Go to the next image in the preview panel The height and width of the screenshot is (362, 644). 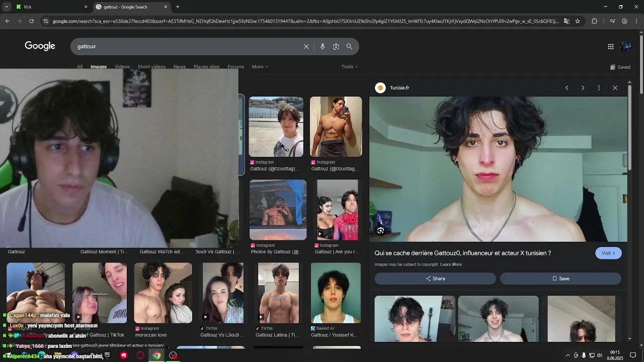[x=583, y=87]
